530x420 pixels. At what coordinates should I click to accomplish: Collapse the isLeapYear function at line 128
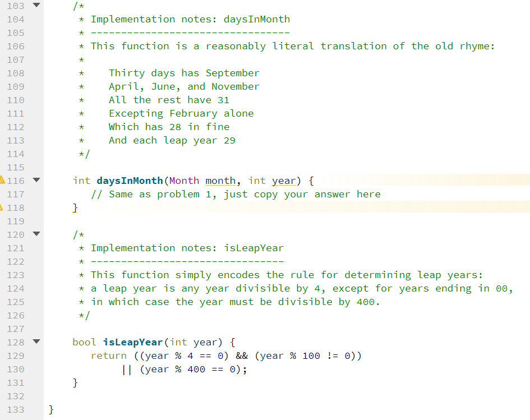click(36, 341)
